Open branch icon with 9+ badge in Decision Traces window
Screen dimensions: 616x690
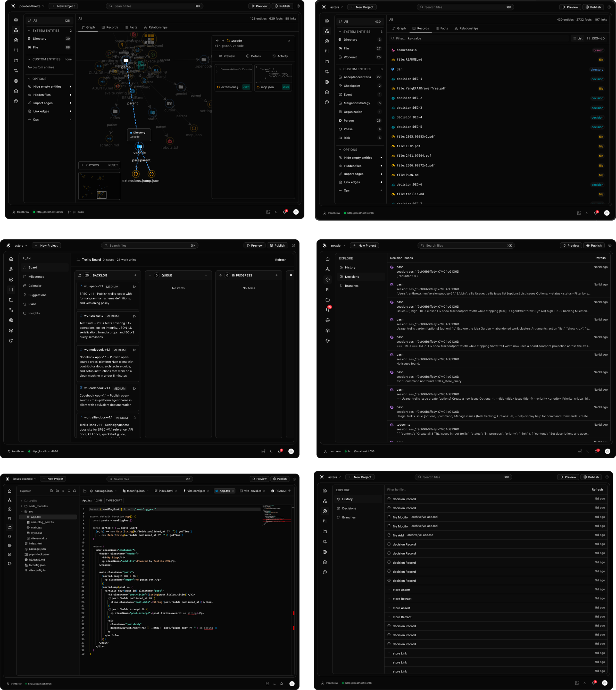(x=328, y=310)
